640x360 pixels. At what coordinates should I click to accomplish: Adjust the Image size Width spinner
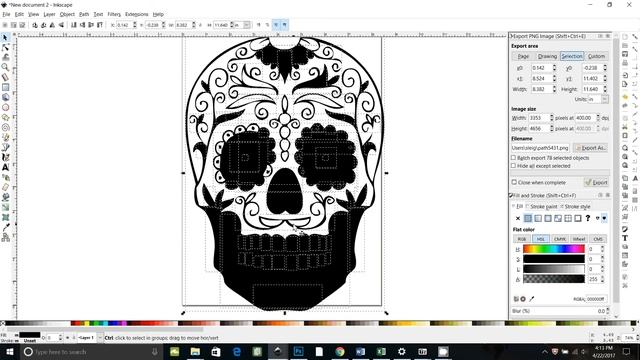click(x=551, y=118)
